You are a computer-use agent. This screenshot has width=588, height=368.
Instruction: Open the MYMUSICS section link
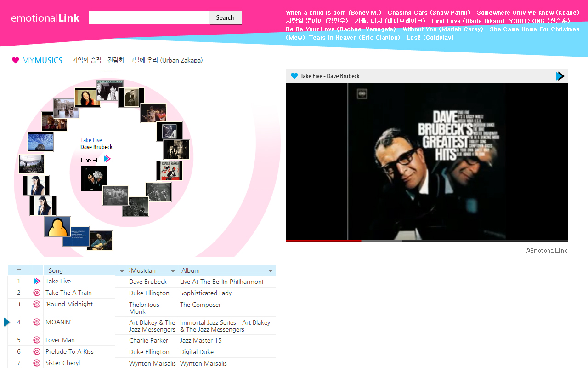tap(42, 60)
